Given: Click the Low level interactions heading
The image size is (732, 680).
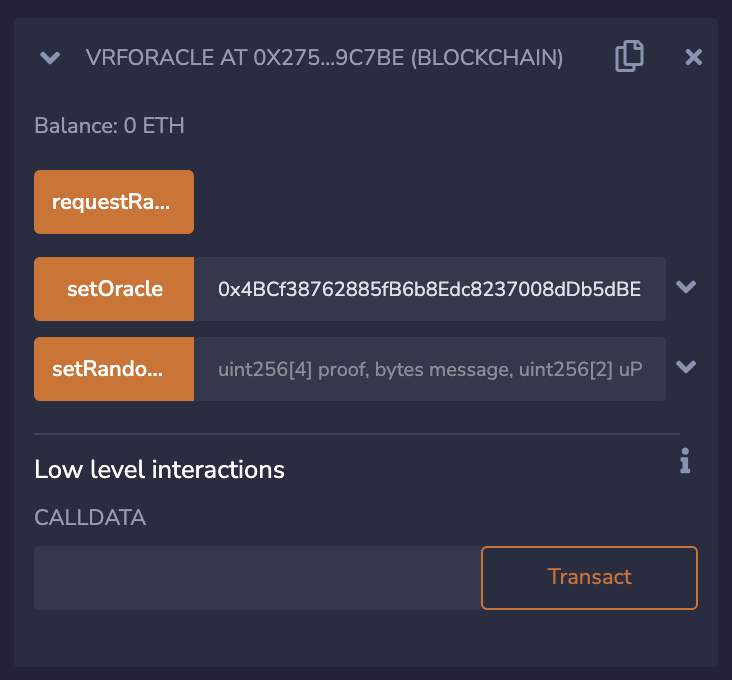Looking at the screenshot, I should click(159, 469).
